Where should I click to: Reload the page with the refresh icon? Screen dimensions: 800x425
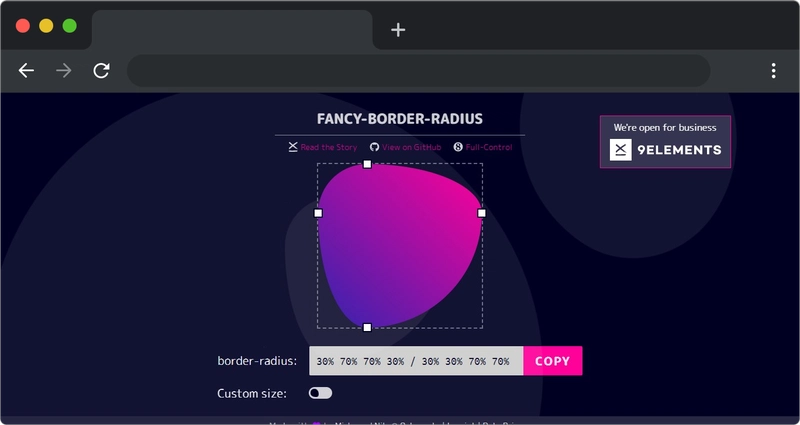102,70
